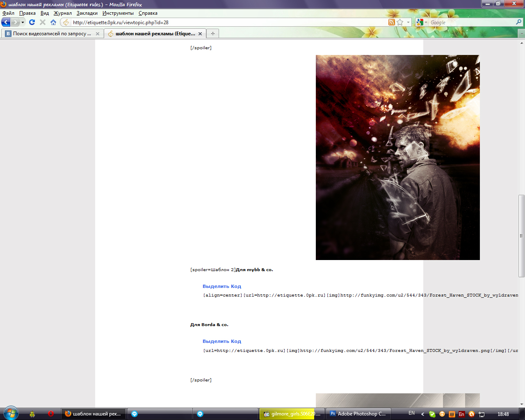The height and width of the screenshot is (420, 525).
Task: Click the site identity favicon in address bar
Action: (66, 23)
